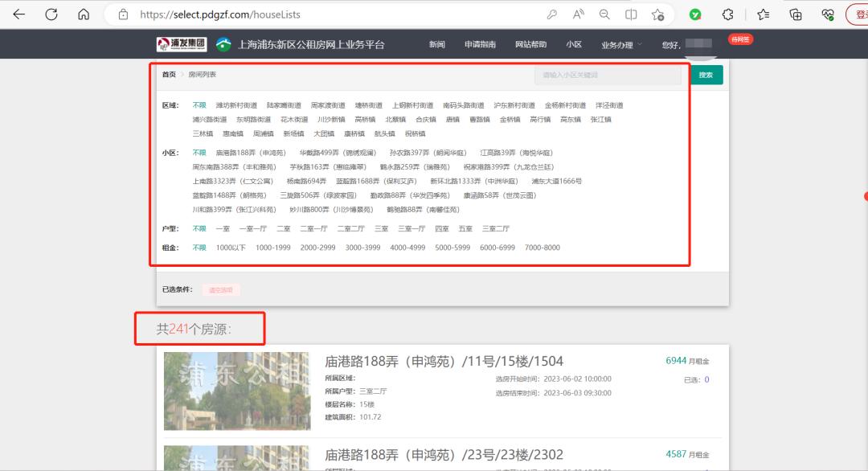
Task: Select 7000-8000 rent range filter
Action: 542,247
